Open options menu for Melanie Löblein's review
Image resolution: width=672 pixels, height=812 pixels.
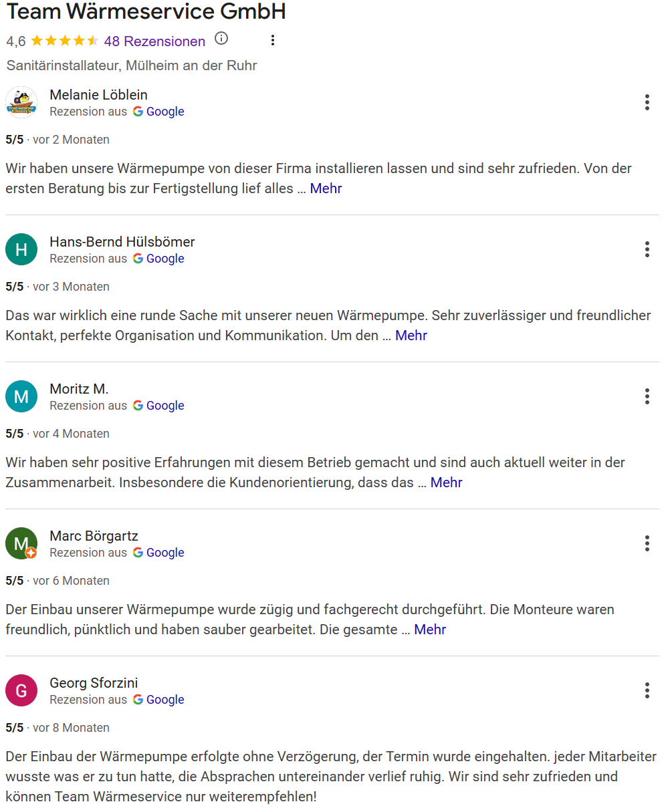(x=647, y=102)
